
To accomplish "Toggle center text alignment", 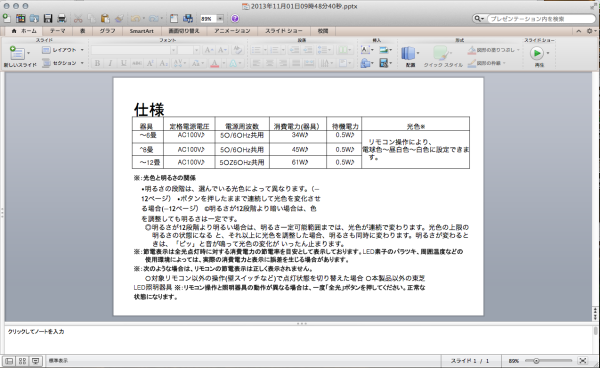I will pyautogui.click(x=270, y=63).
